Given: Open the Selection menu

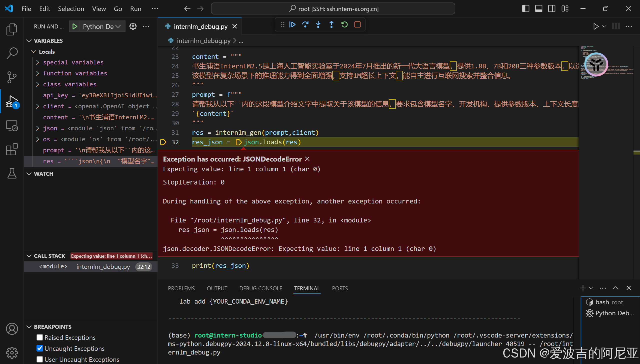Looking at the screenshot, I should 71,9.
